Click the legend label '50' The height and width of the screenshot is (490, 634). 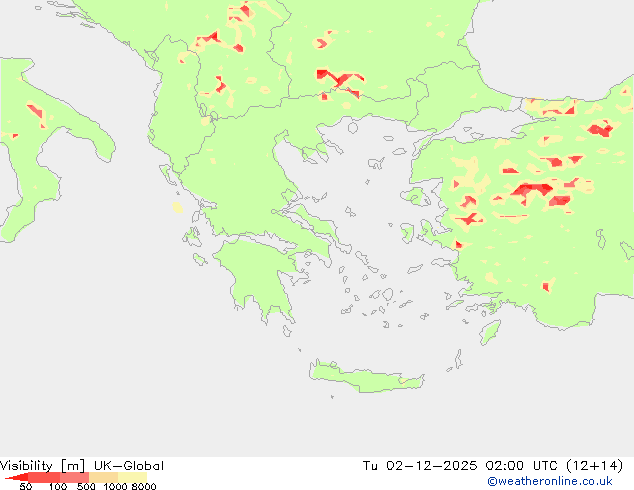pyautogui.click(x=26, y=486)
